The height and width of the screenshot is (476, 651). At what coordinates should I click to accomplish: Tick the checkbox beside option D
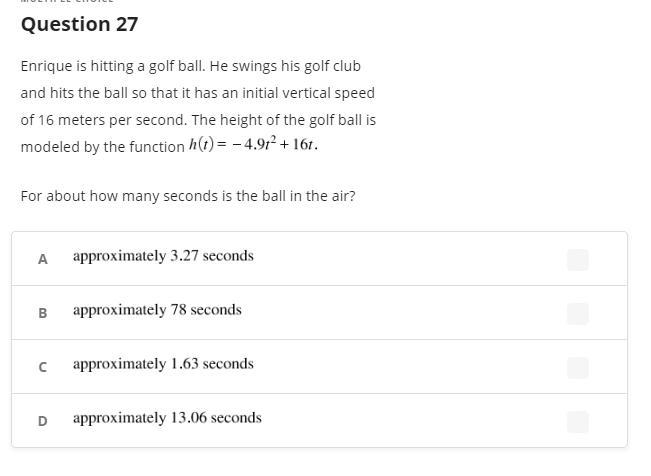point(578,422)
